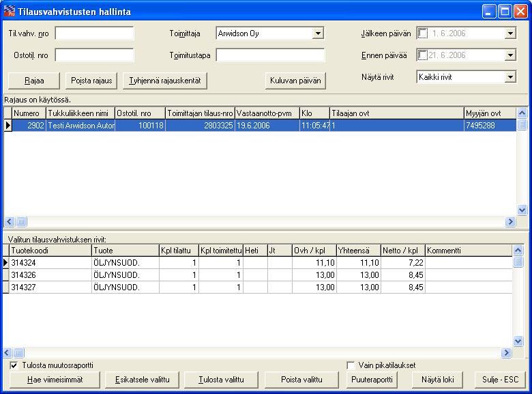Click the Numero column header
This screenshot has width=532, height=394.
click(x=29, y=113)
